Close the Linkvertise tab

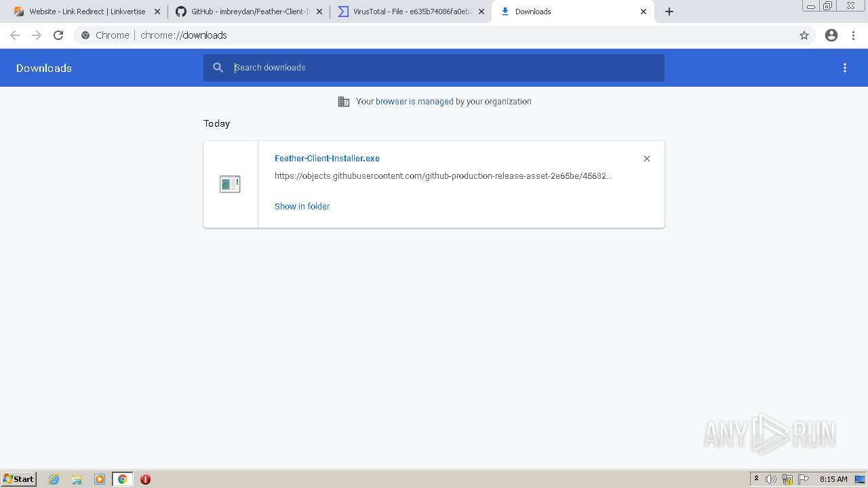[x=157, y=12]
